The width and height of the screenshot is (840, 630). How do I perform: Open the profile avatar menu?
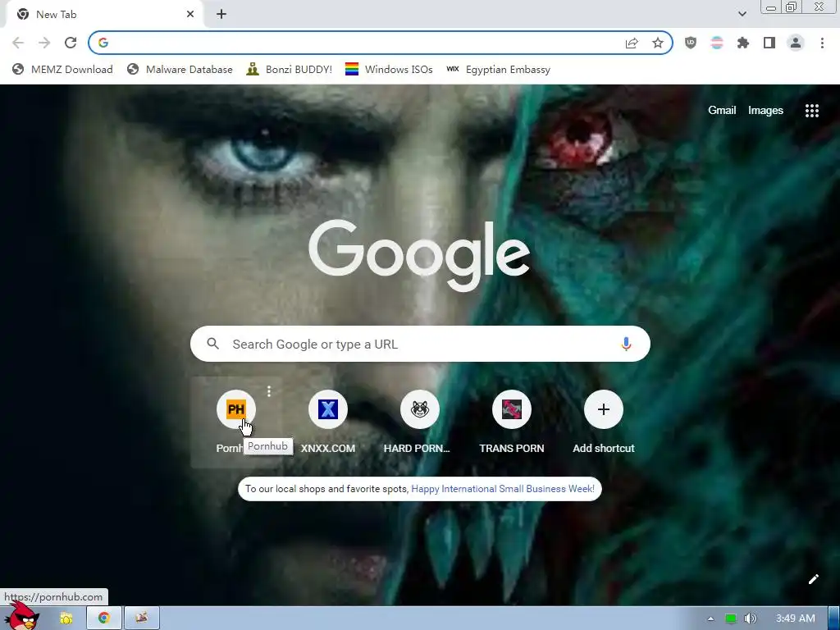[796, 43]
